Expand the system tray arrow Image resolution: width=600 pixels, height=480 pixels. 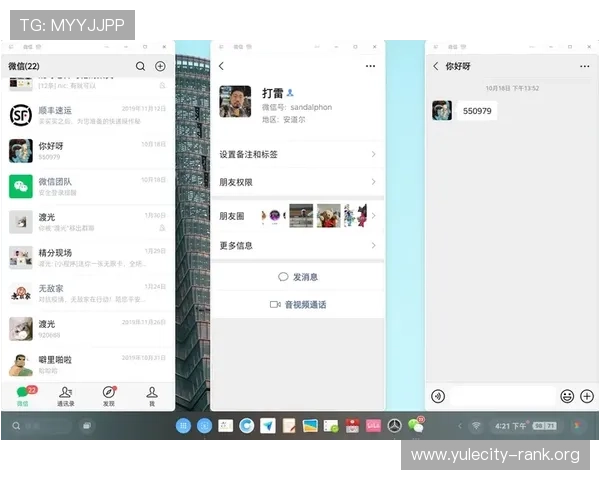click(x=460, y=426)
